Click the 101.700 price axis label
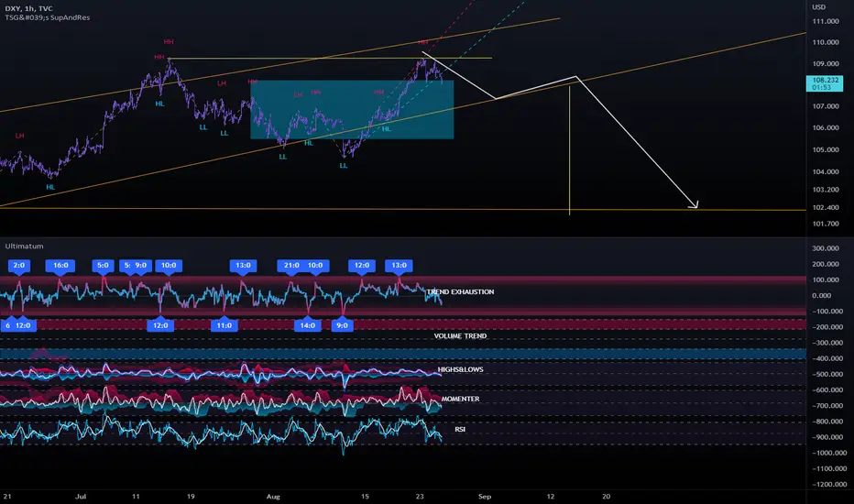 coord(826,224)
